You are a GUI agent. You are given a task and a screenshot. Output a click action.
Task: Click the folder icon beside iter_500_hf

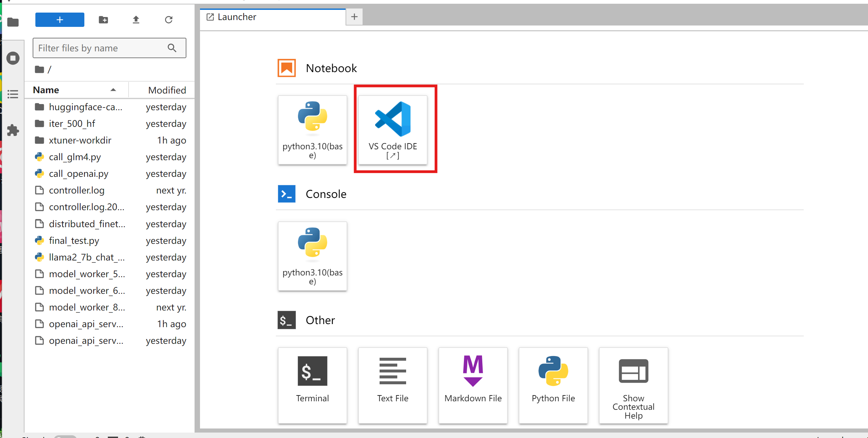39,123
